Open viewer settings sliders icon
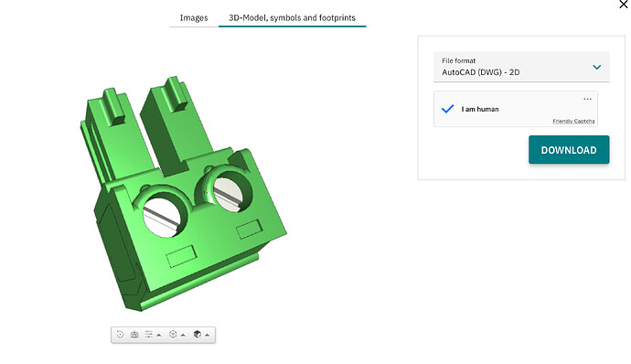Viewport: 631px width, 364px height. (x=149, y=334)
